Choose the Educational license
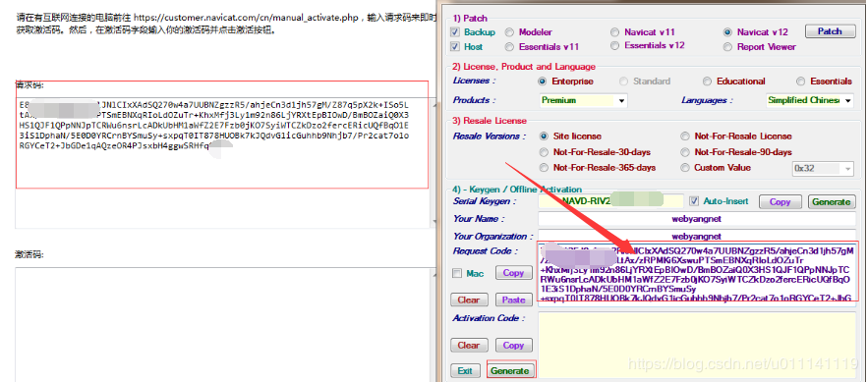868x382 pixels. click(x=707, y=82)
